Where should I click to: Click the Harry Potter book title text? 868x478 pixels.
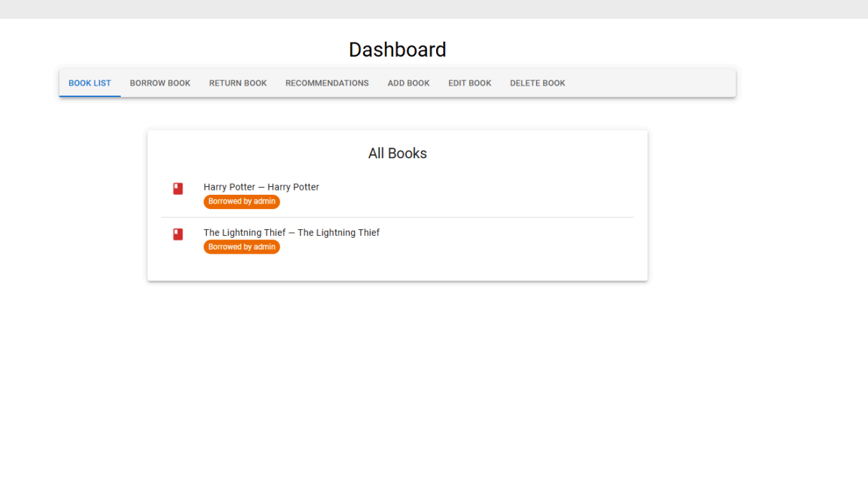(x=261, y=187)
